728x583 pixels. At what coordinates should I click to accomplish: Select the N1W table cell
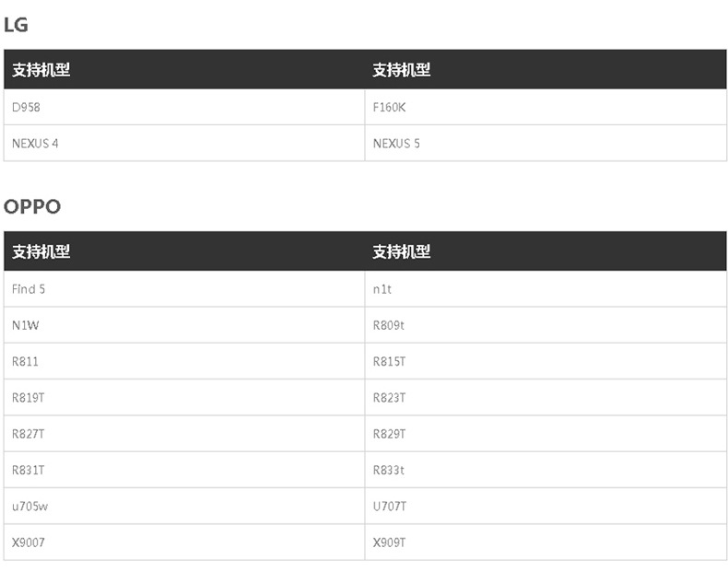[25, 325]
